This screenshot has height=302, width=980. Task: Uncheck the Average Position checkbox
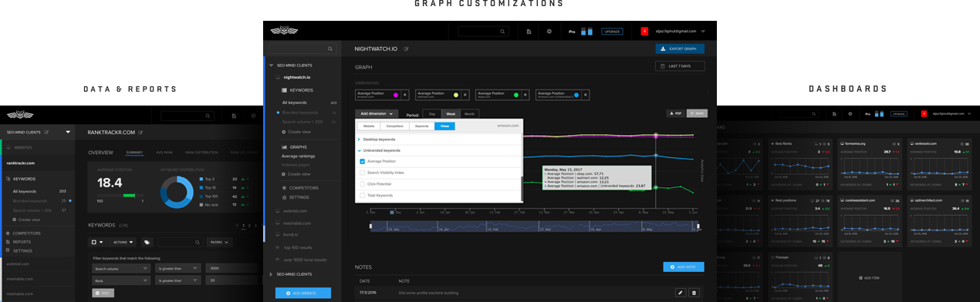click(363, 161)
